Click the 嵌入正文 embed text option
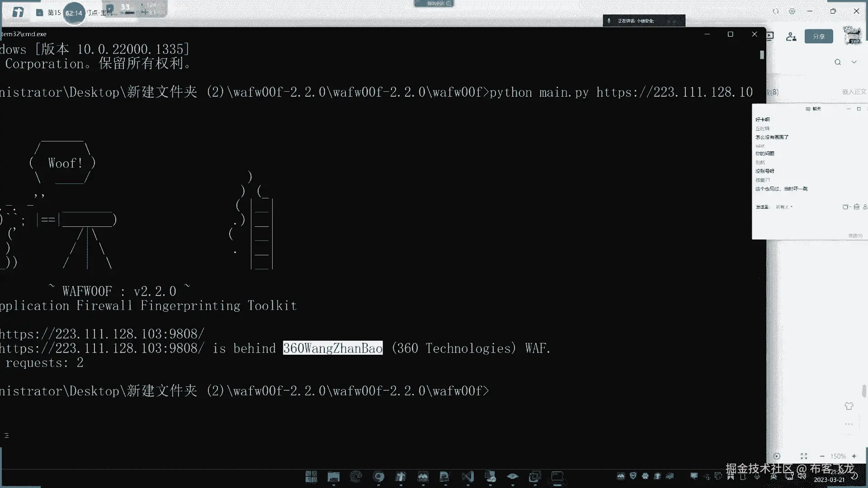The width and height of the screenshot is (868, 488). click(854, 92)
